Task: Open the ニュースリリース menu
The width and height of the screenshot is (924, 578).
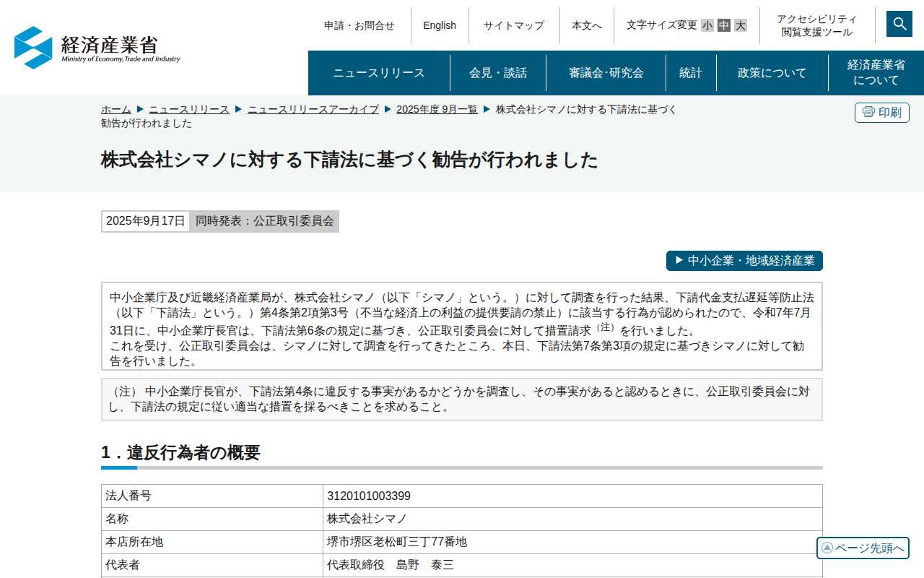Action: click(x=379, y=73)
